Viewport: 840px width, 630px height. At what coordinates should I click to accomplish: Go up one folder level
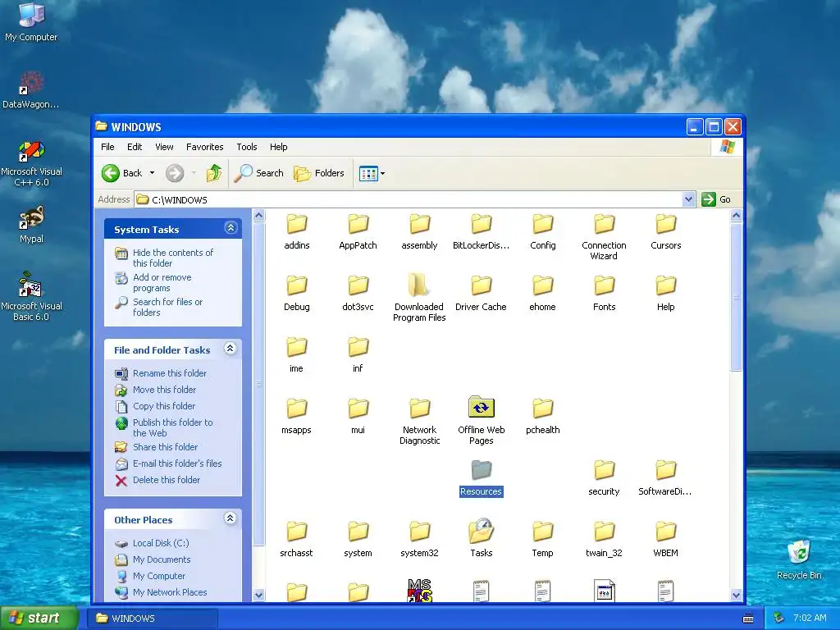[214, 173]
